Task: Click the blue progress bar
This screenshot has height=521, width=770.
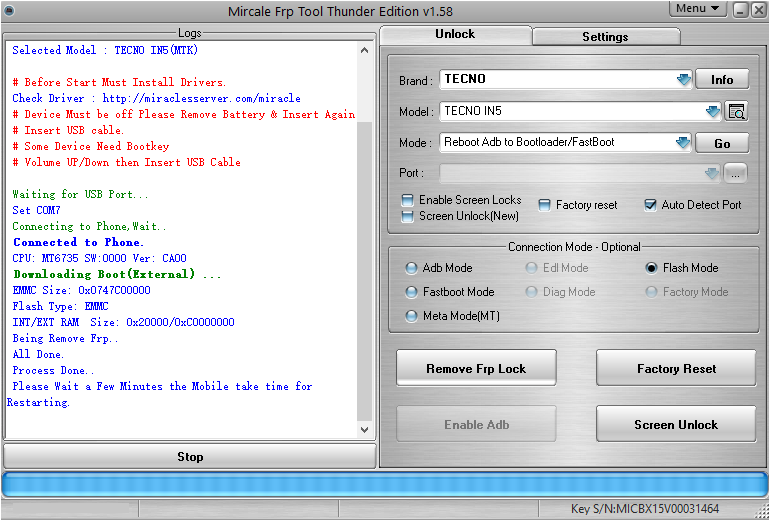Action: [385, 485]
